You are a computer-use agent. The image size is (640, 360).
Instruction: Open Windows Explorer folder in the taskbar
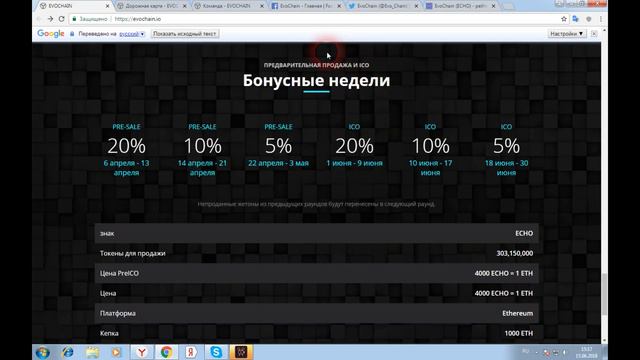click(x=92, y=352)
